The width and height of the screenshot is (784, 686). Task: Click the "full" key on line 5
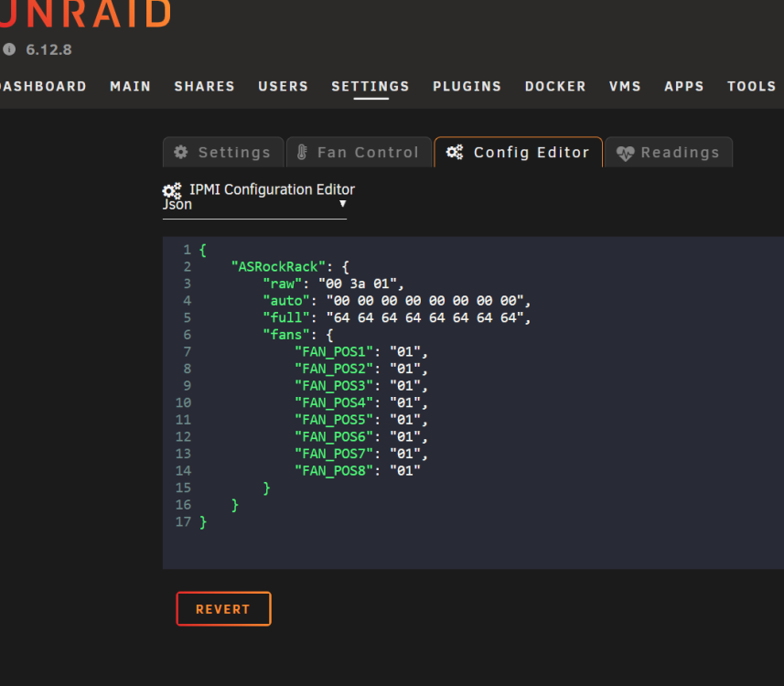click(x=286, y=317)
